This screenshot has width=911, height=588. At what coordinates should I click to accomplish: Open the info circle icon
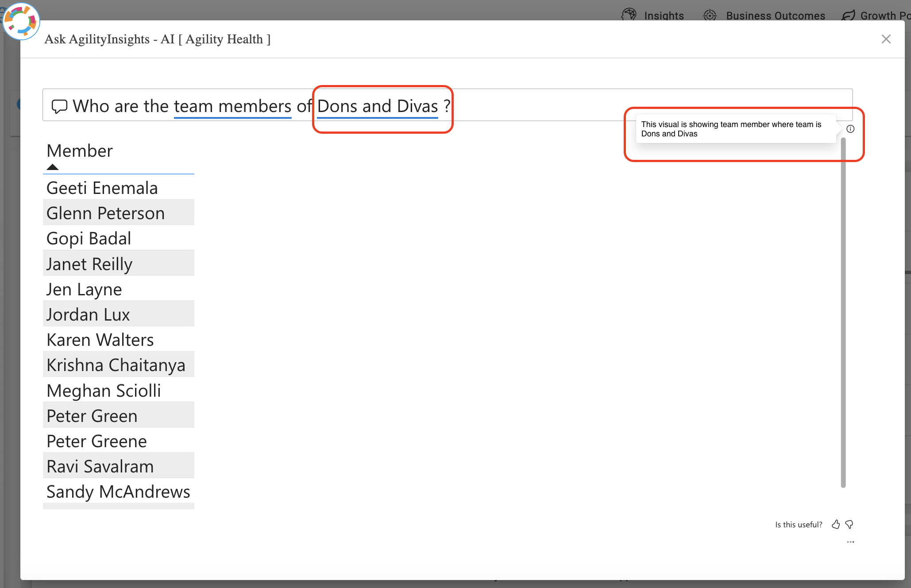(850, 129)
